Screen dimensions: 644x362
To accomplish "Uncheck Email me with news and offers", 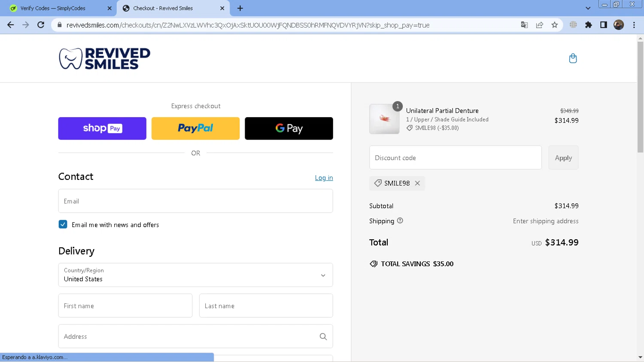I will coord(63,225).
